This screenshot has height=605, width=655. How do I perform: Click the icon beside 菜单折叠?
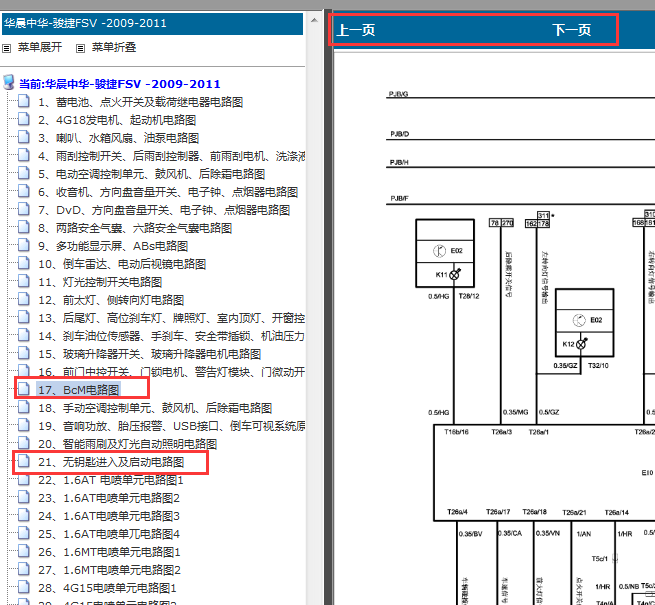[x=80, y=48]
